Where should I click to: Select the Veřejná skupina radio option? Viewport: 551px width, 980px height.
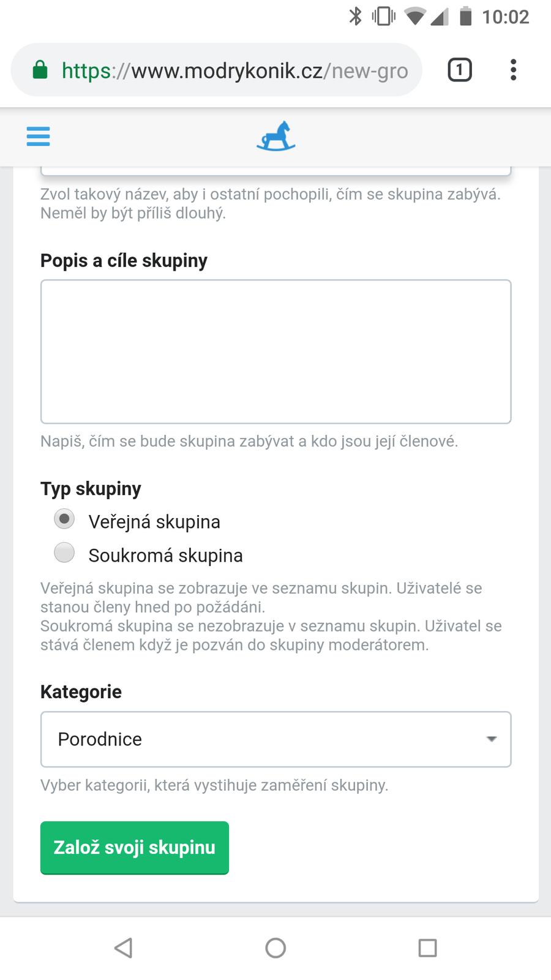[x=64, y=519]
